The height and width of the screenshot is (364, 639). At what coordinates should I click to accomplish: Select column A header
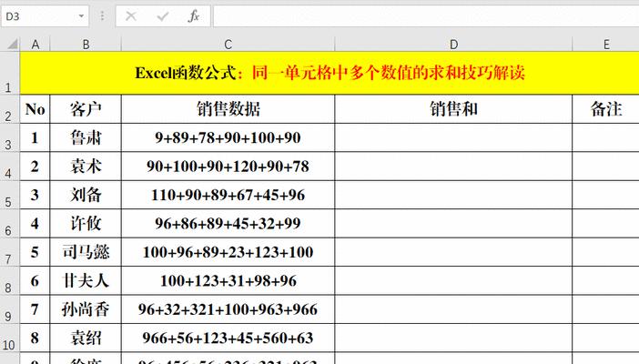(35, 44)
